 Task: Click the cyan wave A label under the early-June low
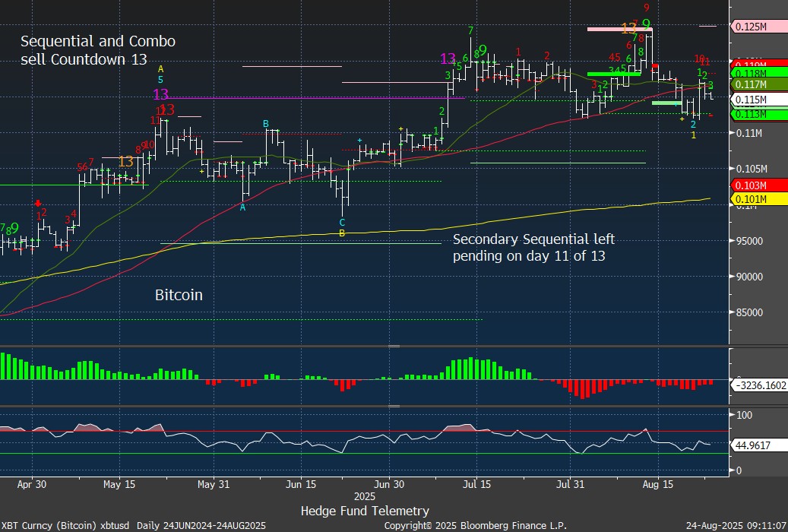[x=242, y=207]
